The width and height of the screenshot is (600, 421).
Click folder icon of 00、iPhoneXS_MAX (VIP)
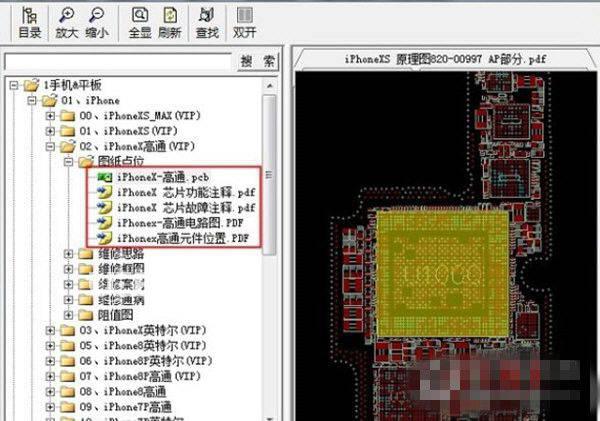(67, 116)
